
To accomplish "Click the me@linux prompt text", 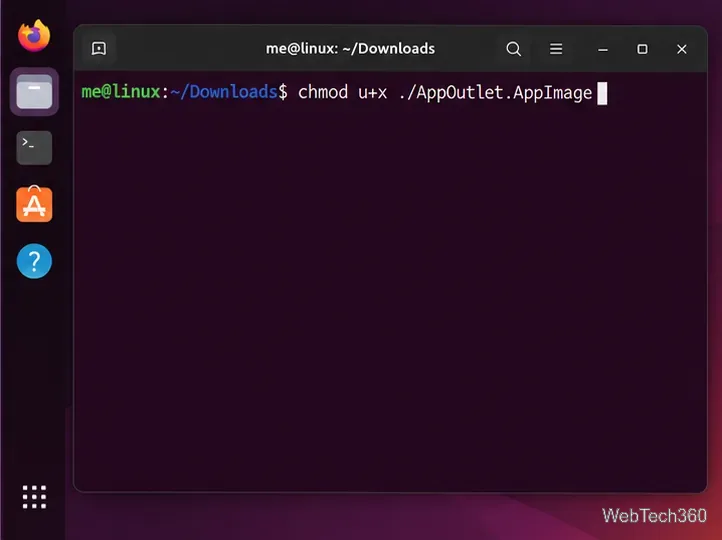I will (121, 92).
